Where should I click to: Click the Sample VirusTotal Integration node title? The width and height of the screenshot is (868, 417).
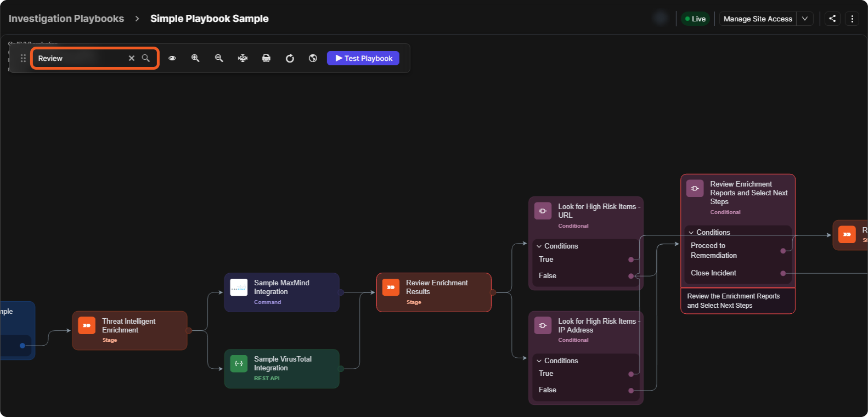click(x=283, y=363)
